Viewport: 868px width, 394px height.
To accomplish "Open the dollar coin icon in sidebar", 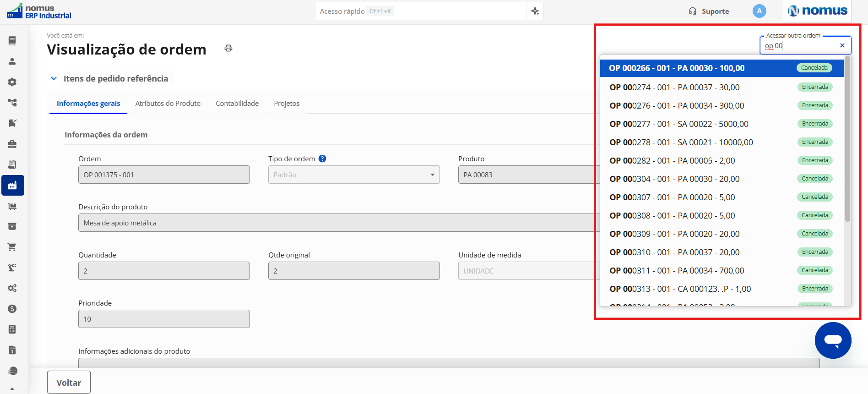I will (12, 309).
